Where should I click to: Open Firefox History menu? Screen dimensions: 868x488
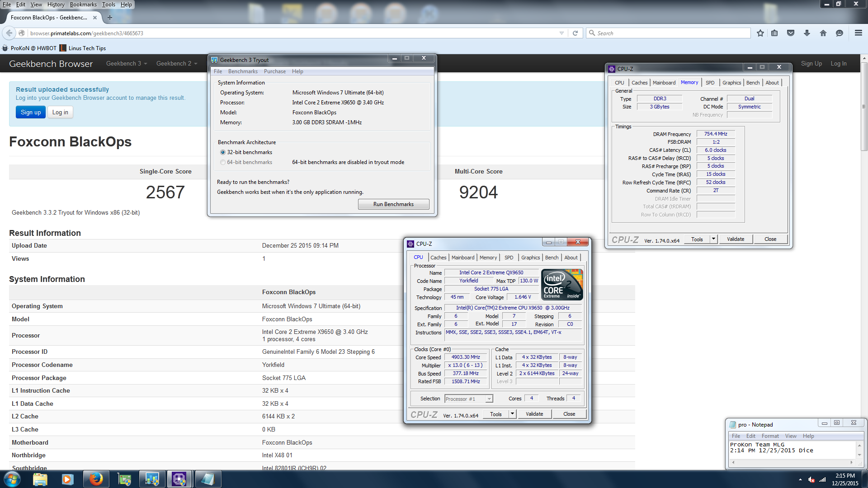pyautogui.click(x=56, y=5)
